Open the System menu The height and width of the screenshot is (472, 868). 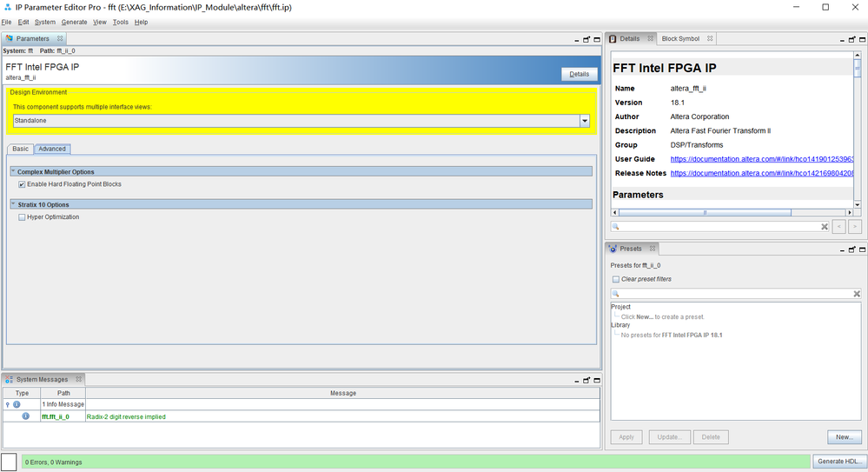(45, 22)
